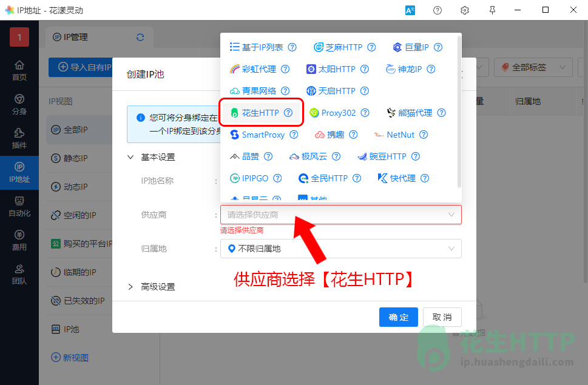
Task: Click help icon next to 熊猫代理
Action: (441, 113)
